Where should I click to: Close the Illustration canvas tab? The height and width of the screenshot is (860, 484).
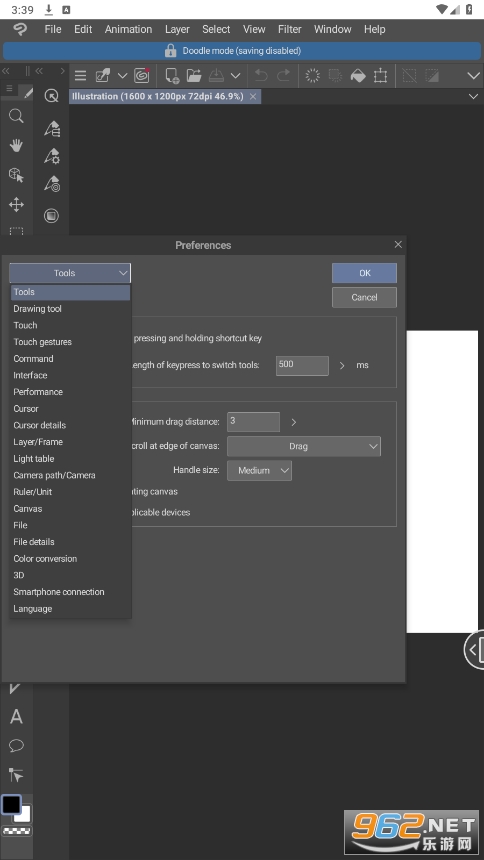coord(252,97)
